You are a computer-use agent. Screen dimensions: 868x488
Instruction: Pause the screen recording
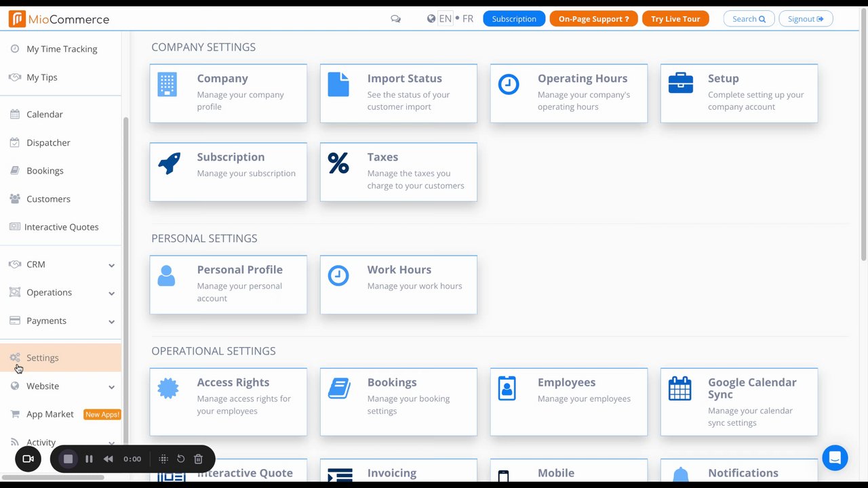click(89, 459)
